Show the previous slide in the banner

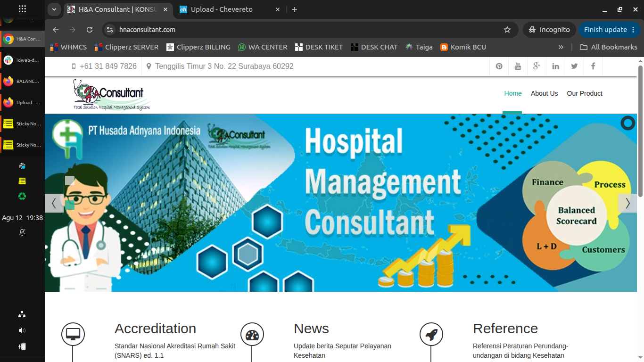pyautogui.click(x=54, y=203)
